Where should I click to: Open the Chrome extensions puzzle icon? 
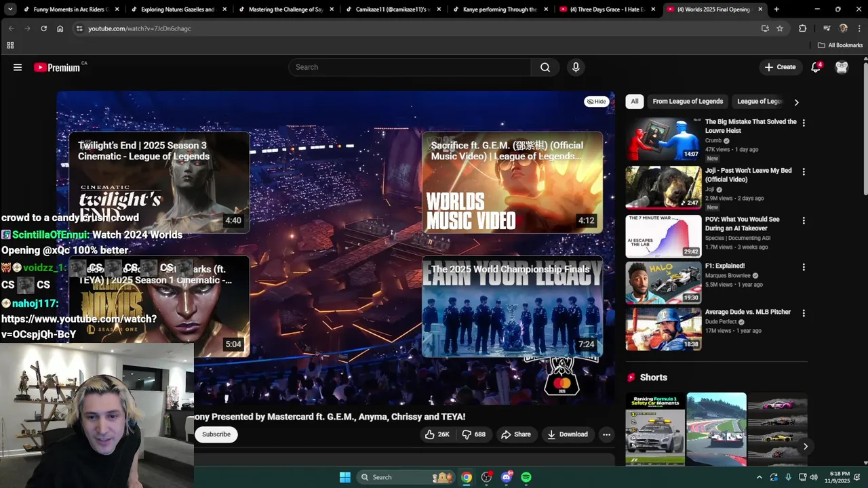(803, 28)
